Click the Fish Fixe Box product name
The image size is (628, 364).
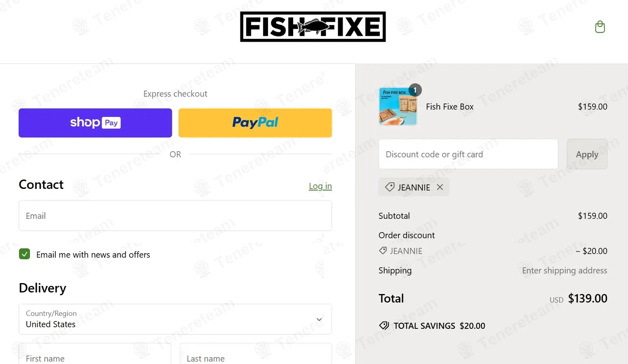[x=449, y=107]
